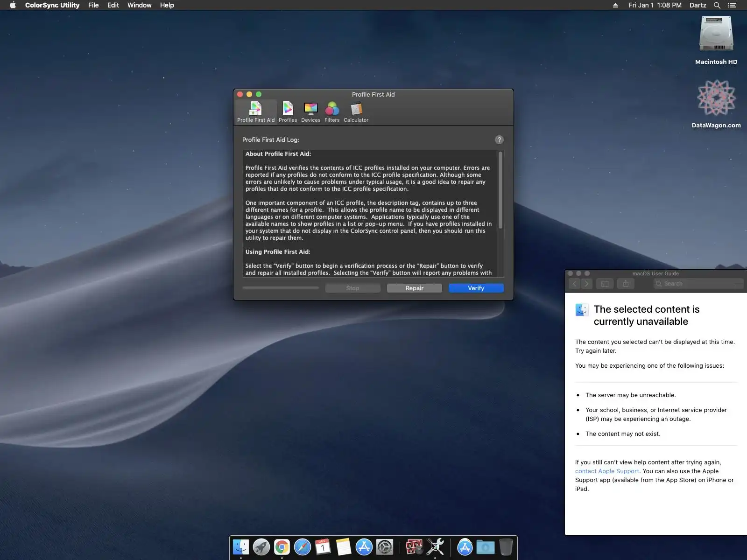The image size is (747, 560).
Task: Click the round help question mark button
Action: (x=499, y=140)
